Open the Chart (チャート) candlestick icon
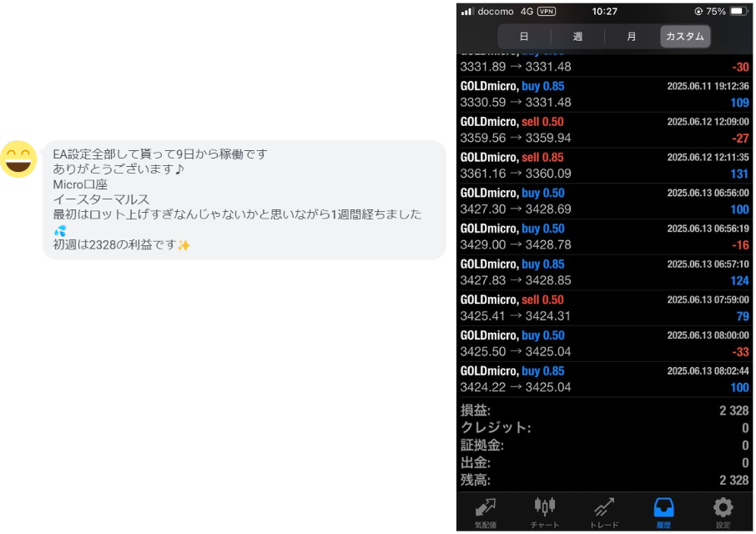756x534 pixels. 545,508
